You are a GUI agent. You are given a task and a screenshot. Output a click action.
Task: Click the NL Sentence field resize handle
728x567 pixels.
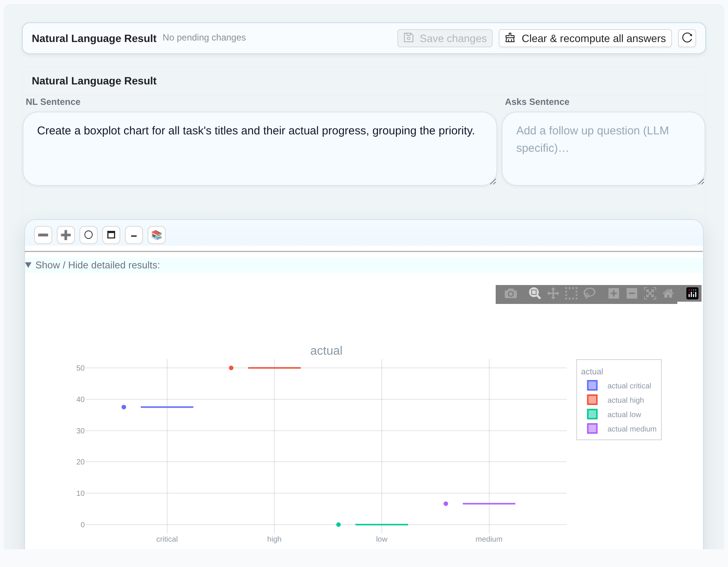[x=493, y=182]
